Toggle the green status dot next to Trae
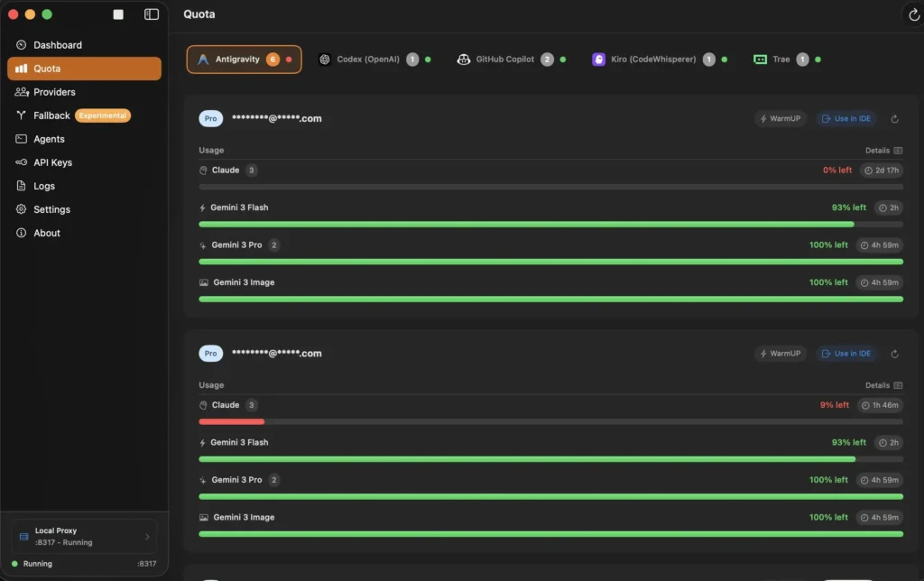This screenshot has width=924, height=581. click(x=819, y=59)
